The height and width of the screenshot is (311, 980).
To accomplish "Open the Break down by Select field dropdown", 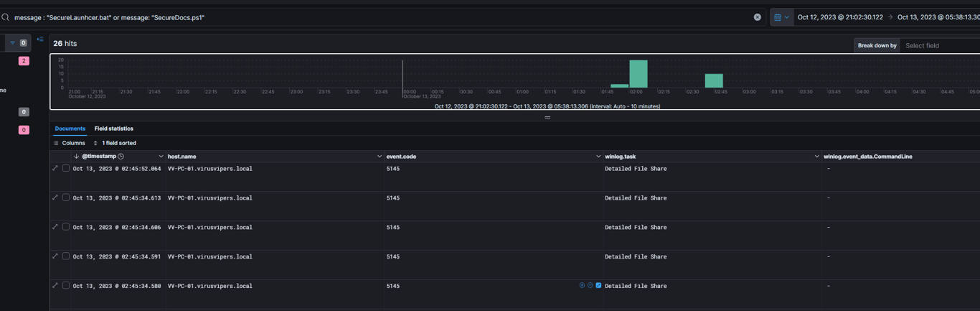I will 941,45.
